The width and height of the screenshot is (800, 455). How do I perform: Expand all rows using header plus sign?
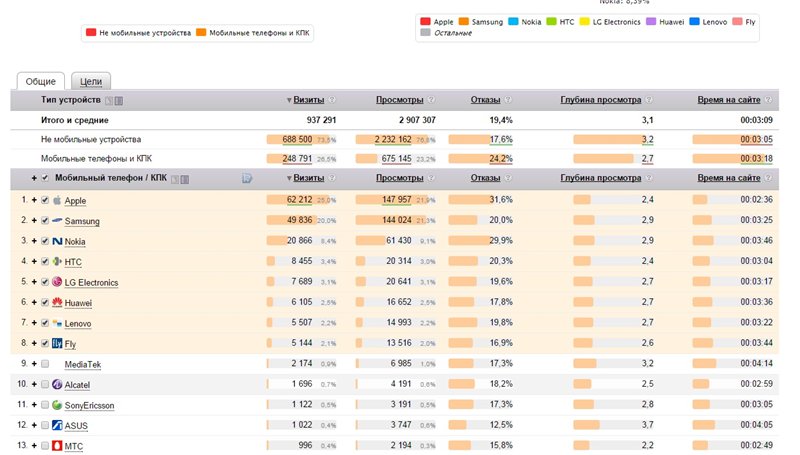[x=33, y=178]
